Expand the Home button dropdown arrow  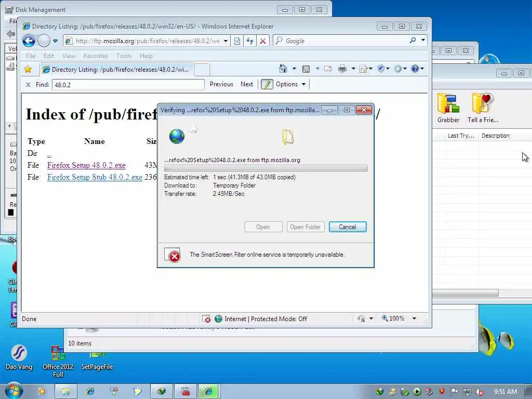coord(294,69)
